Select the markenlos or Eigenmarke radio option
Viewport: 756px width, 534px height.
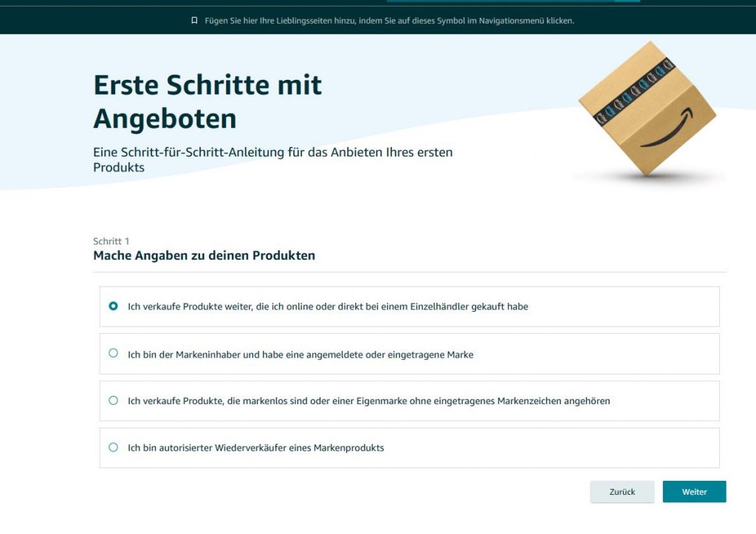113,400
